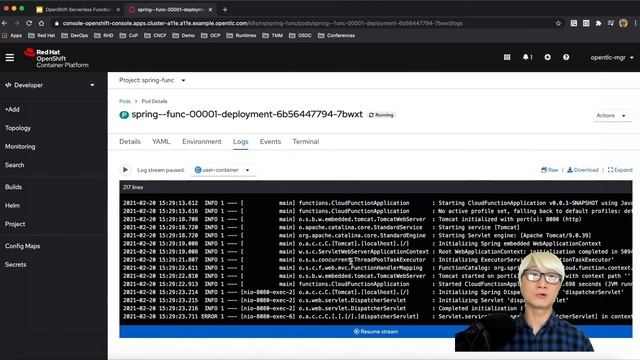Bookmark this page with star icon

click(x=558, y=23)
